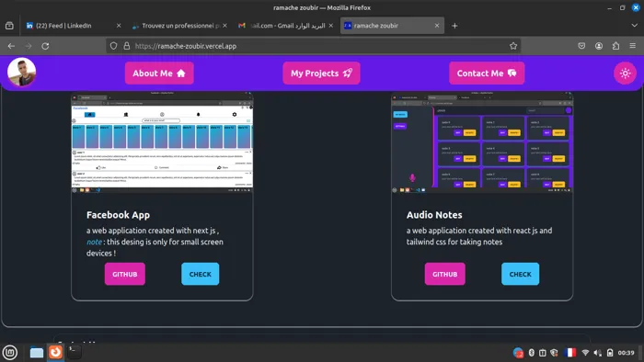Click the Facebook App title

coord(119,215)
